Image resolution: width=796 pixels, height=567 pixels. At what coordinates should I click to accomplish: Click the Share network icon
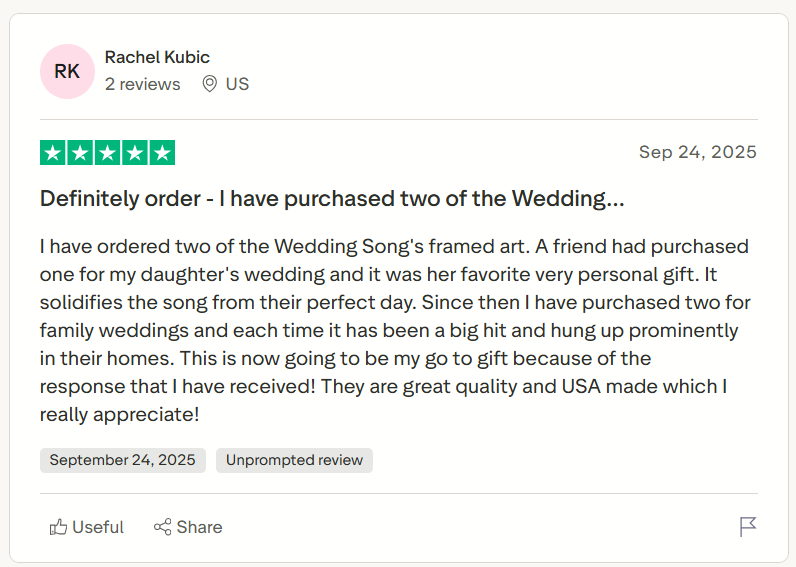tap(162, 527)
